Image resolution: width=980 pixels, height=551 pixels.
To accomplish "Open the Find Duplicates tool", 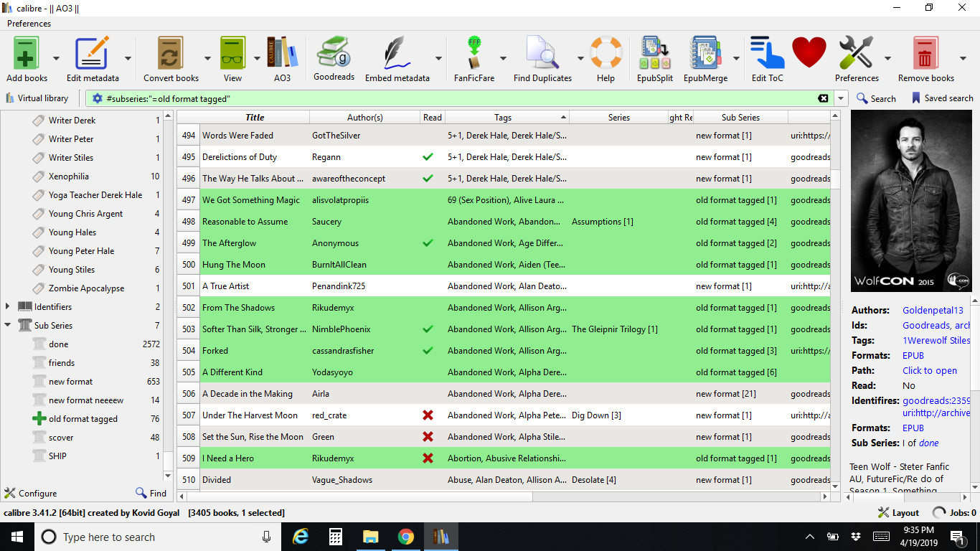I will pos(542,55).
